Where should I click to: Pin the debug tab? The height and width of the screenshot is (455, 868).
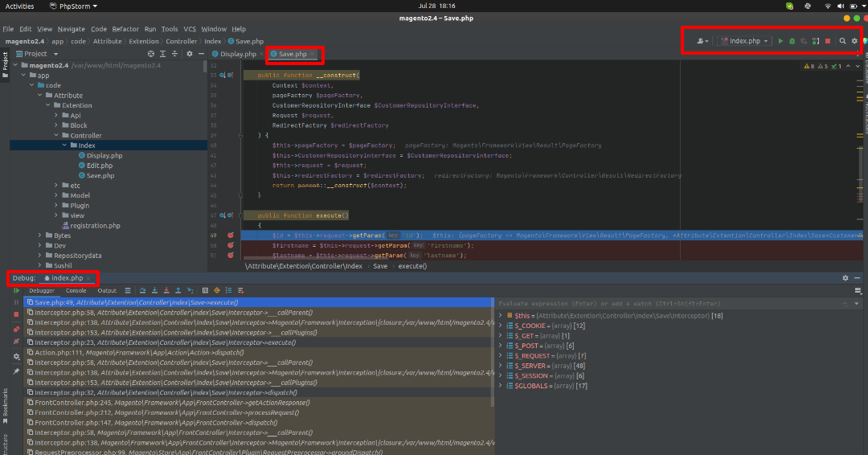(x=16, y=371)
